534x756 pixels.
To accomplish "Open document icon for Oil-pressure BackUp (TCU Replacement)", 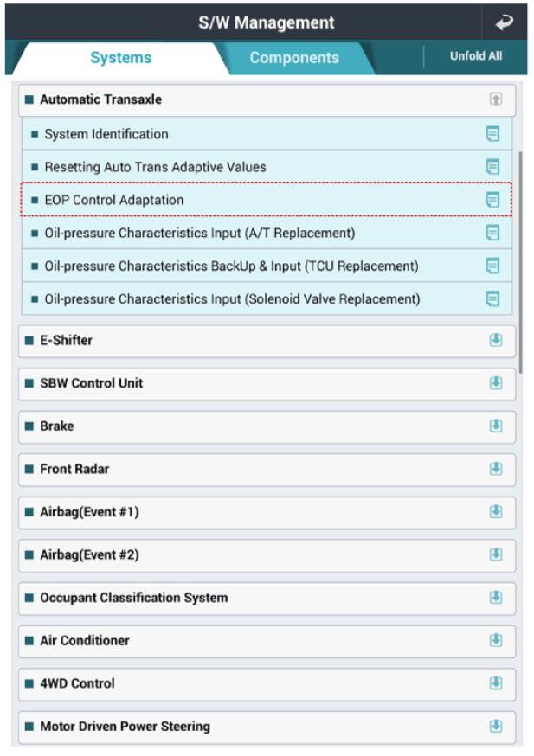I will point(492,266).
